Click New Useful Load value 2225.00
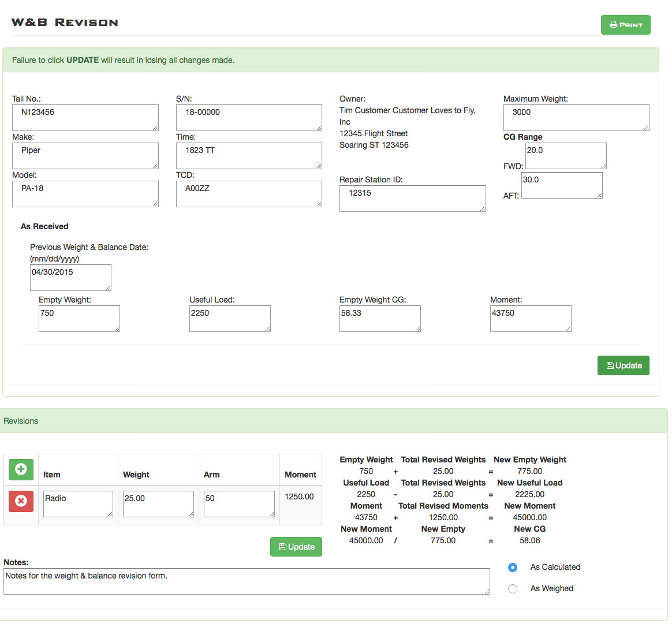Image resolution: width=672 pixels, height=642 pixels. [x=530, y=495]
